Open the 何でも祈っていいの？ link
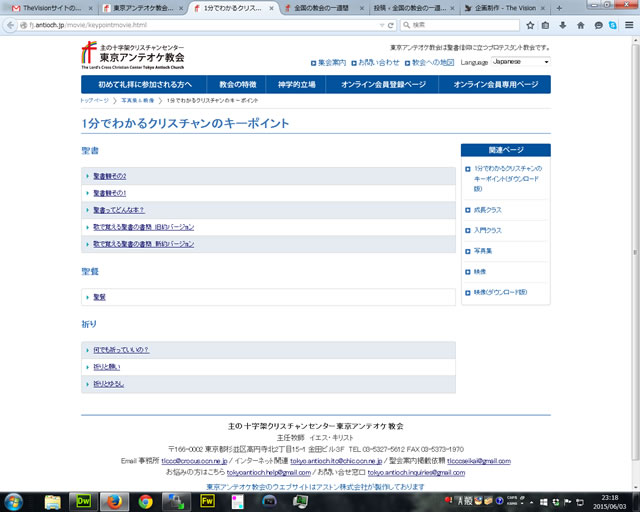Viewport: 640px width, 512px height. tap(121, 349)
